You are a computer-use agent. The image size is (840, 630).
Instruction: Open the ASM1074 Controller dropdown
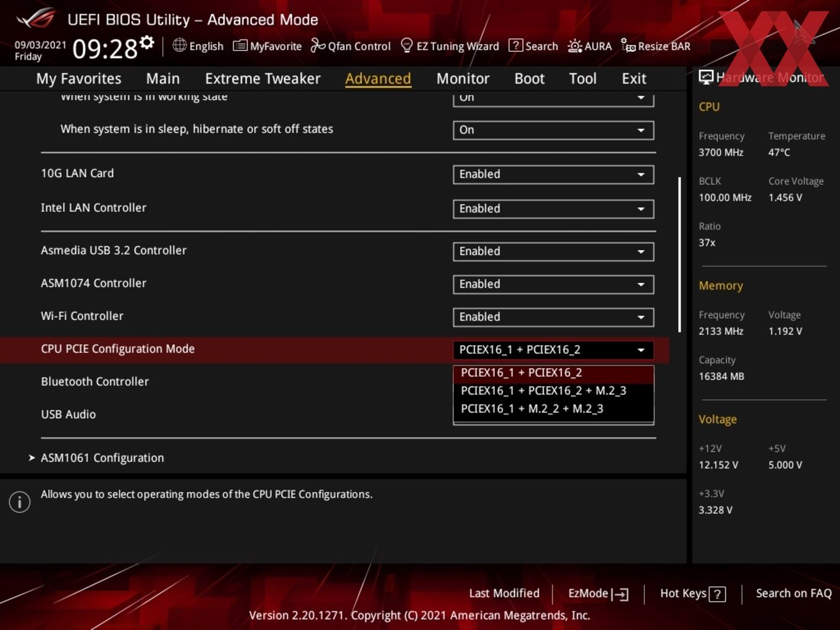[553, 284]
